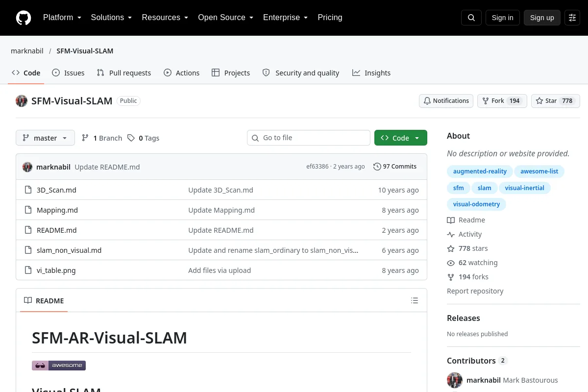This screenshot has height=392, width=588.
Task: Select the sfm topic tag
Action: pos(458,188)
